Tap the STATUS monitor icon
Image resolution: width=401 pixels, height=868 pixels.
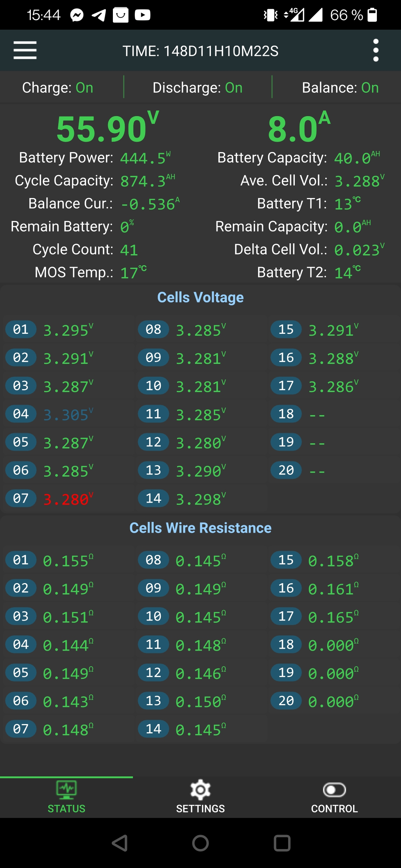coord(66,790)
